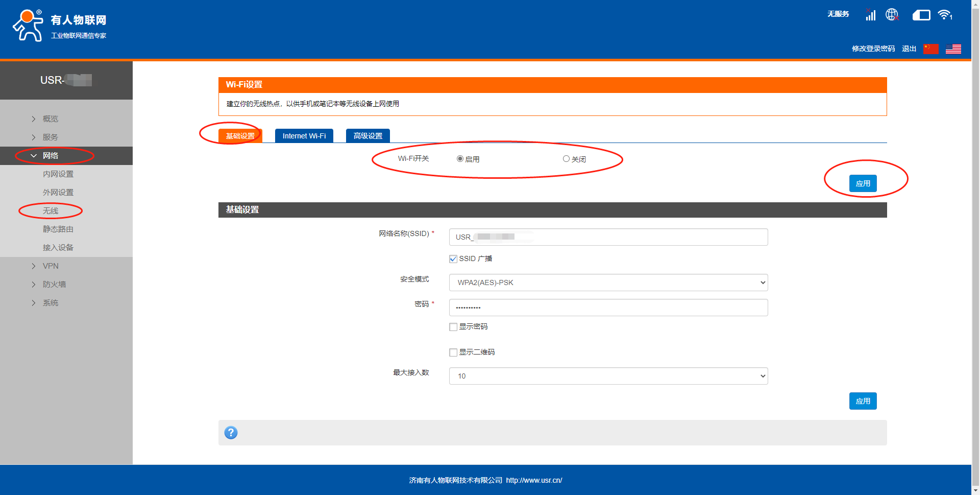
Task: Click the globe network status icon
Action: click(x=892, y=15)
